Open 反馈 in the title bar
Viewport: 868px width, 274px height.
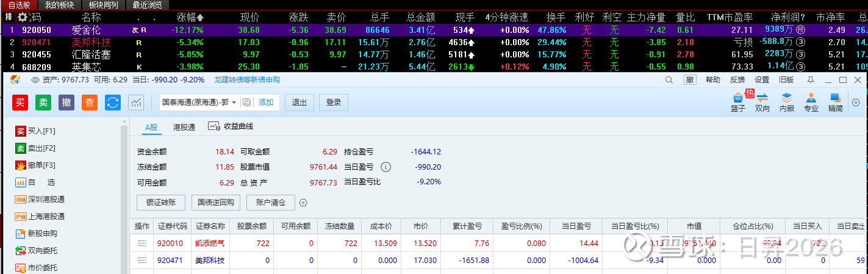click(x=737, y=80)
